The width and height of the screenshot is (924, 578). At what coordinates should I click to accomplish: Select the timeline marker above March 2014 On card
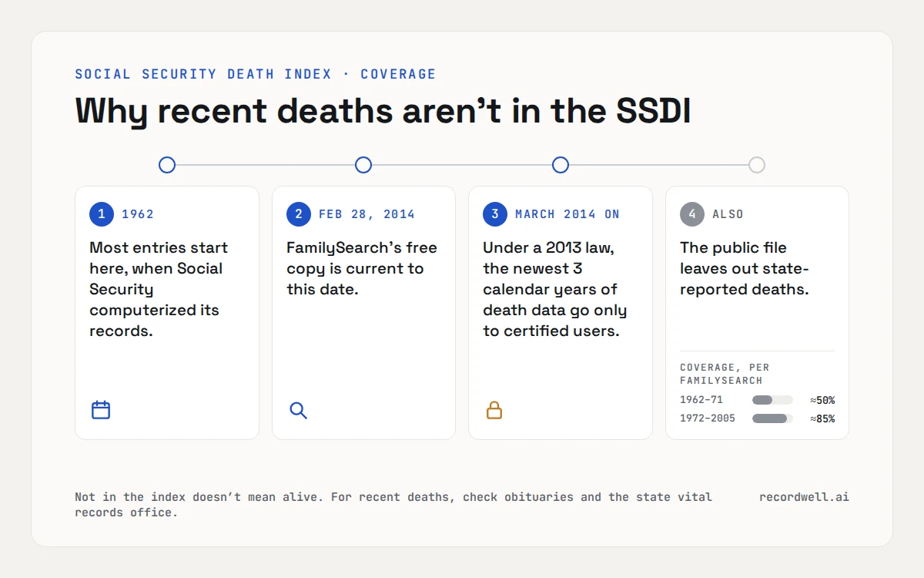click(561, 165)
